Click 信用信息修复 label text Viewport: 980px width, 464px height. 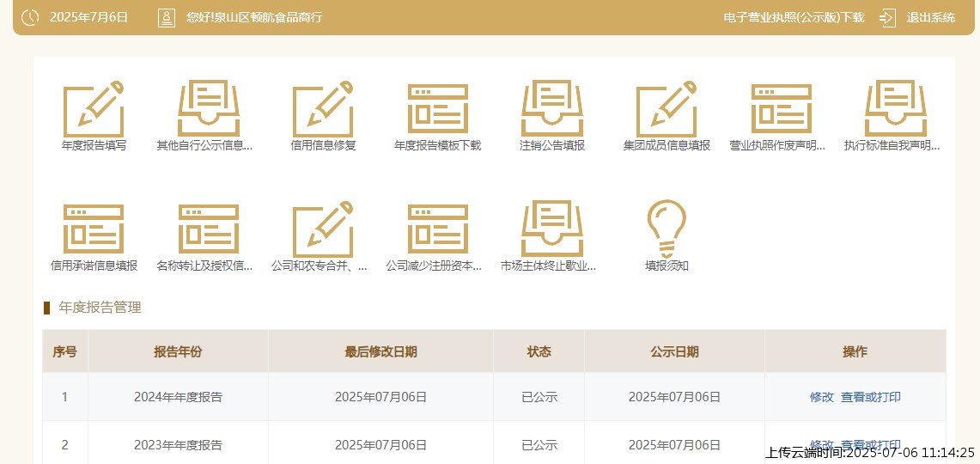coord(323,146)
